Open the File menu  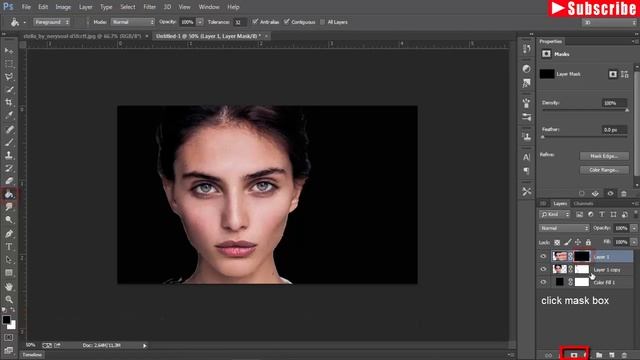(x=26, y=7)
